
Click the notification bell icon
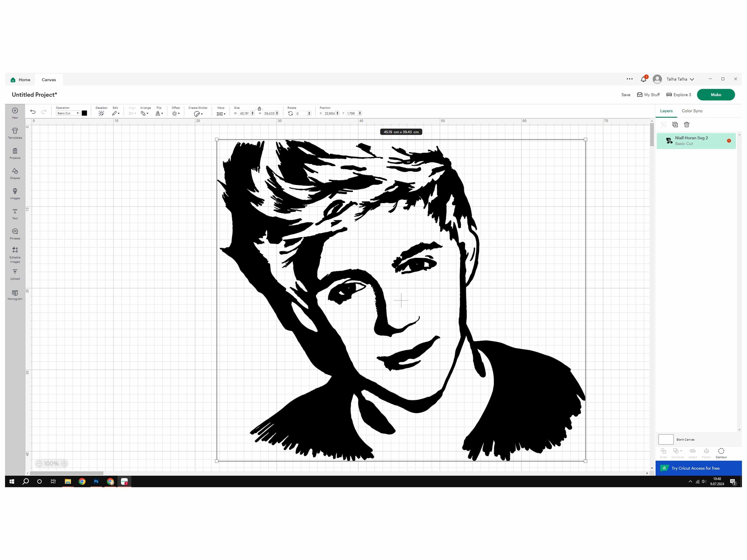643,79
